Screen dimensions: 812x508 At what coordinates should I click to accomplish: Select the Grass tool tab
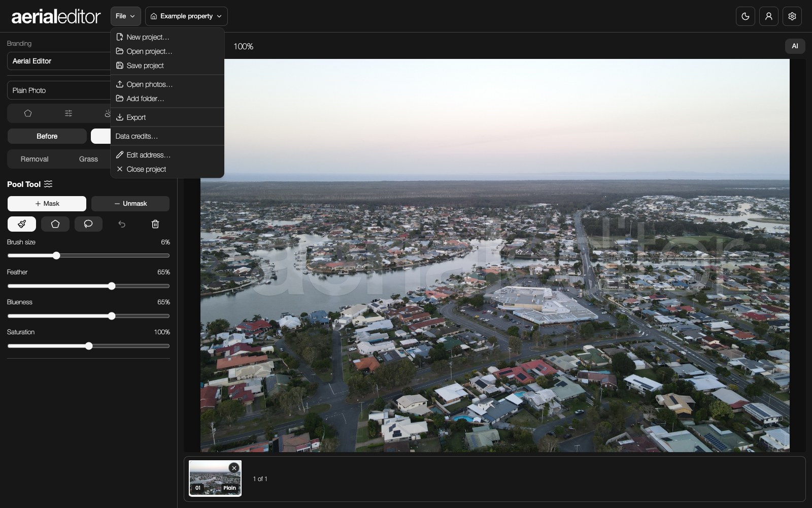pyautogui.click(x=88, y=159)
